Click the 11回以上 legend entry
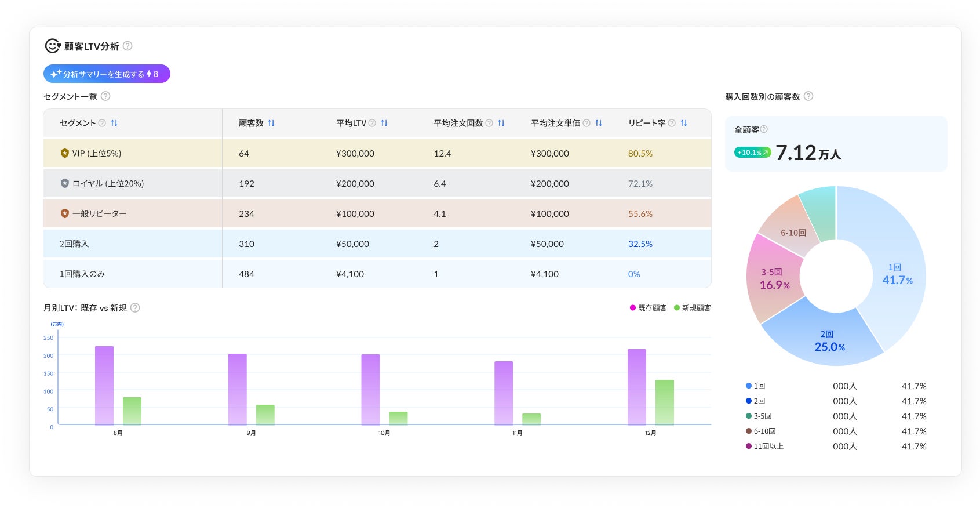The width and height of the screenshot is (980, 508). click(764, 446)
